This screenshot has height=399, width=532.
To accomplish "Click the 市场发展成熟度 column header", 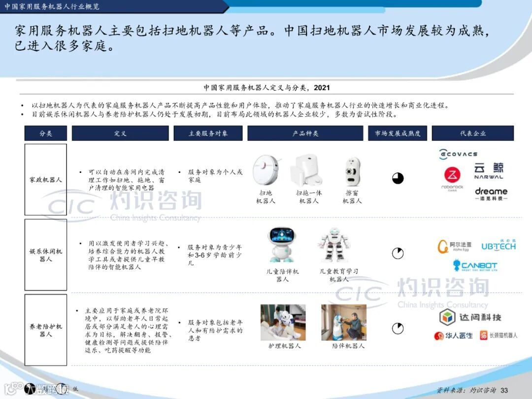I will (398, 133).
